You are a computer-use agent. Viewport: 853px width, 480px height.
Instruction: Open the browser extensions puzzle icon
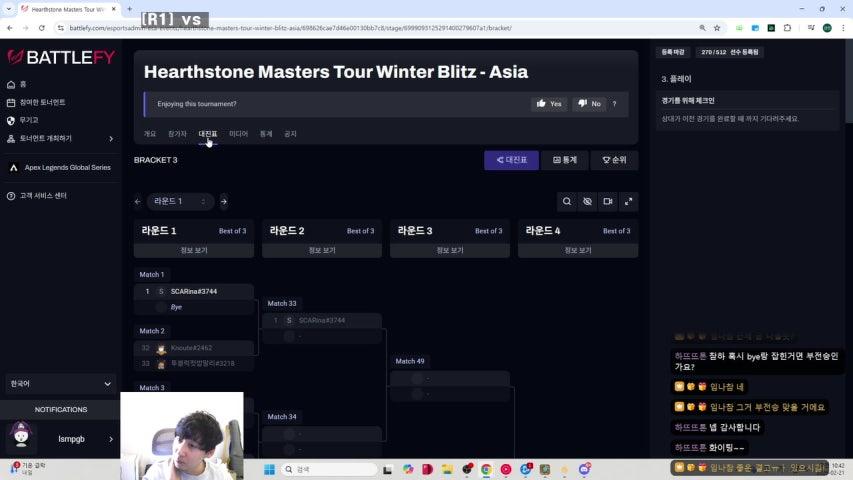787,28
